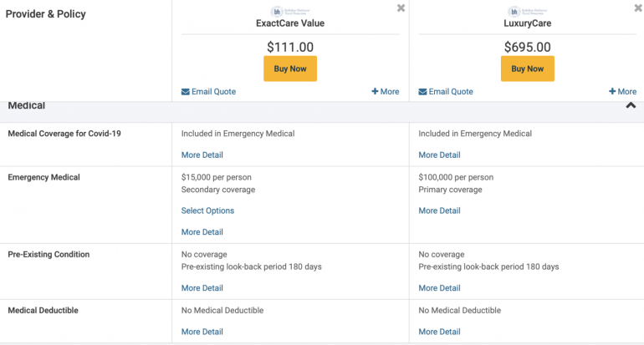This screenshot has height=345, width=644.
Task: Open Select Options for ExactCare Emergency Medical
Action: click(207, 211)
